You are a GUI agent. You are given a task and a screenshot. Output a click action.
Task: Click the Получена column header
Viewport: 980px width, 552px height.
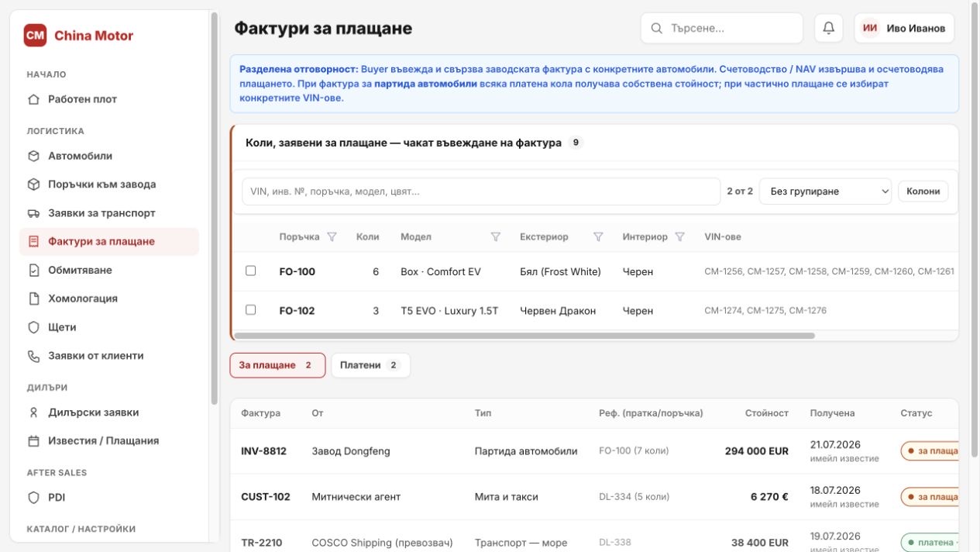[832, 413]
